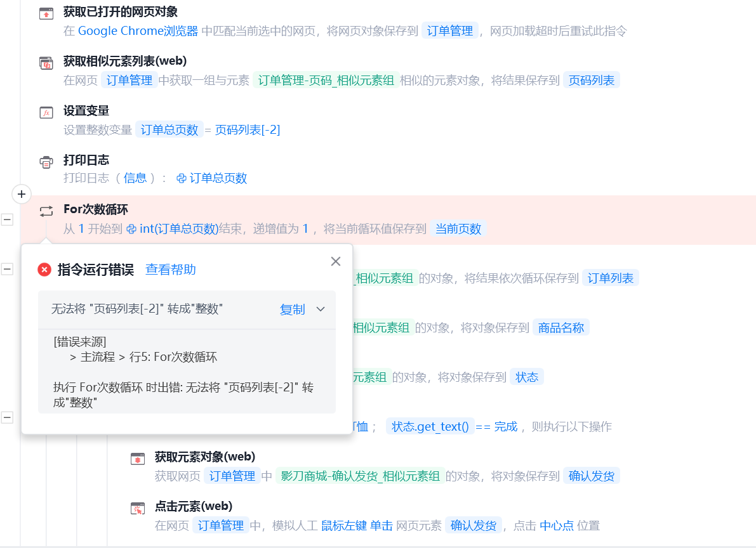
Task: Click the 获取已打开的网页对象 step icon
Action: pos(46,13)
